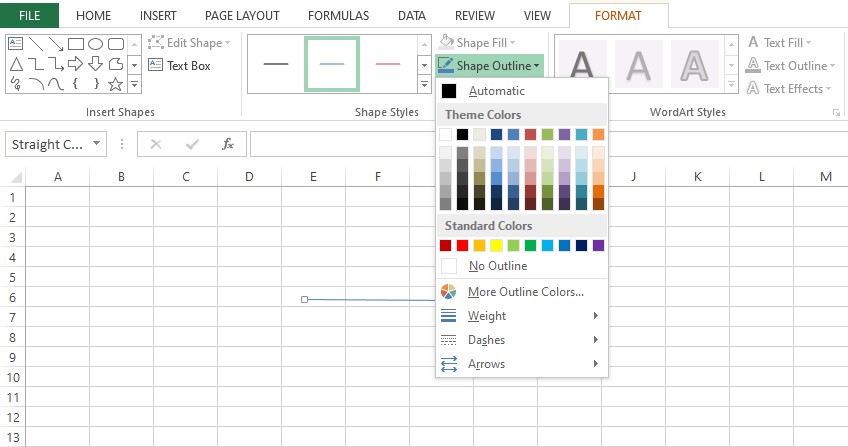Pick the Orange theme color swatch
Viewport: 848px width, 447px height.
[598, 134]
